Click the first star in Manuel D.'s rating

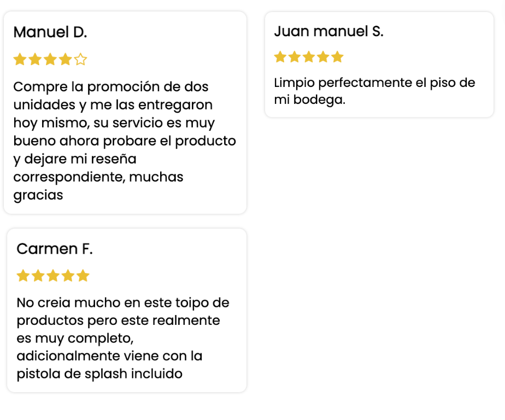[x=20, y=59]
